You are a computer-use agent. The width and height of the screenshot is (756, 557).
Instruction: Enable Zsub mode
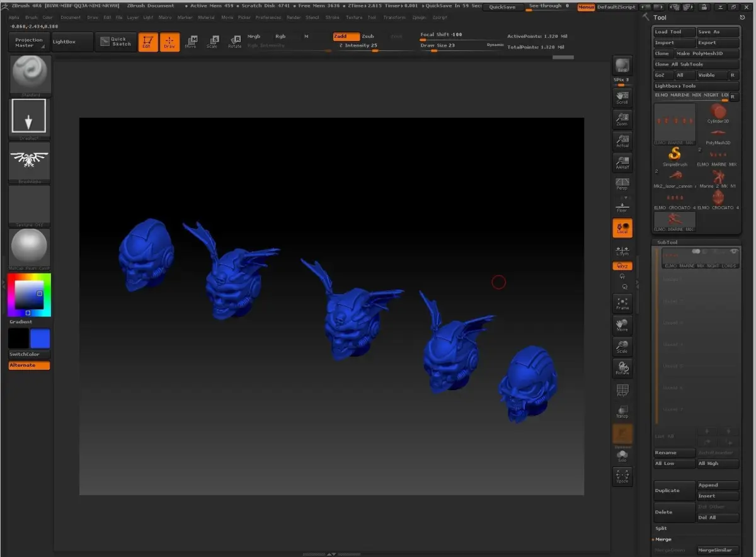tap(368, 37)
